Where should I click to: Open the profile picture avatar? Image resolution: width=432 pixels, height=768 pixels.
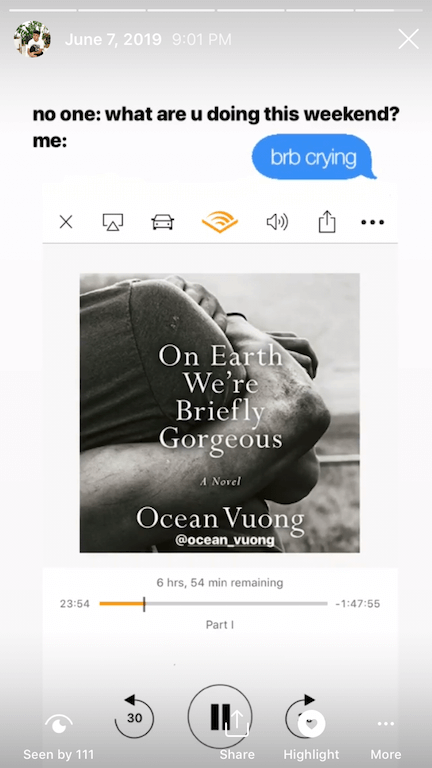32,39
